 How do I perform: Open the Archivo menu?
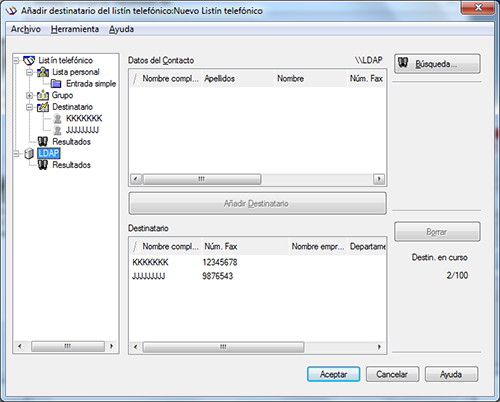pos(25,29)
